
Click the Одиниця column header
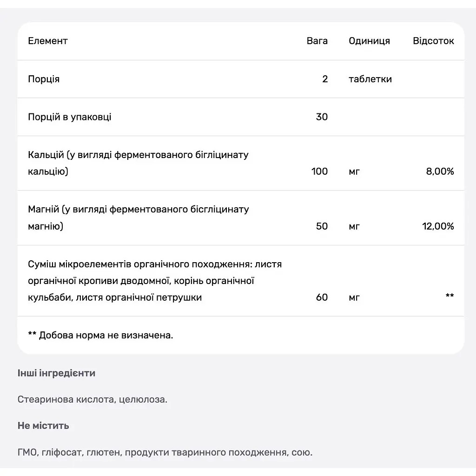[x=369, y=41]
